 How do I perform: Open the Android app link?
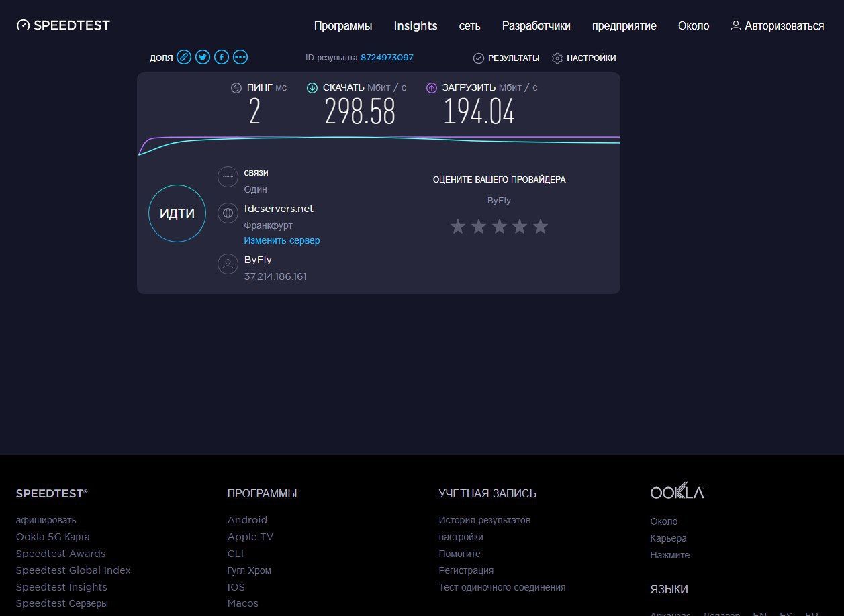(247, 520)
